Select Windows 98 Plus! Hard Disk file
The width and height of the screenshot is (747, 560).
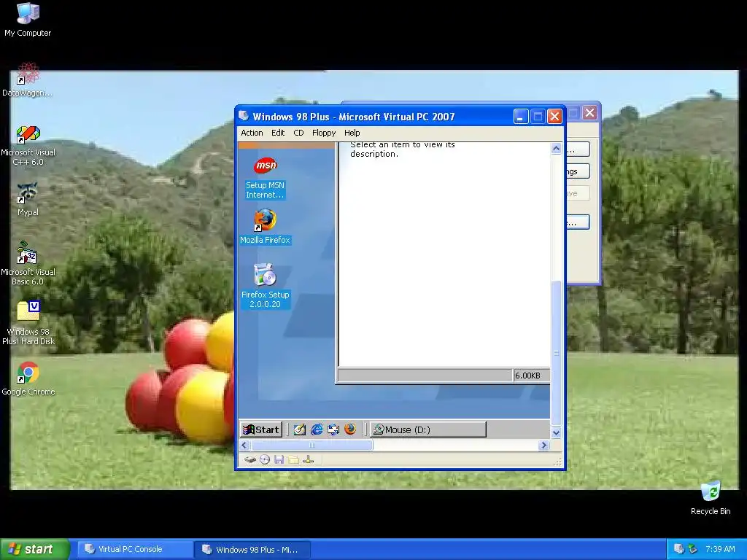click(28, 323)
